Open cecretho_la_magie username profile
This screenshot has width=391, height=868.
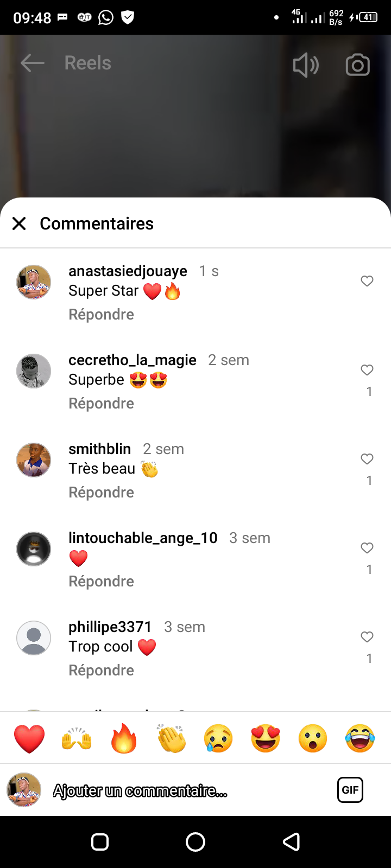132,360
